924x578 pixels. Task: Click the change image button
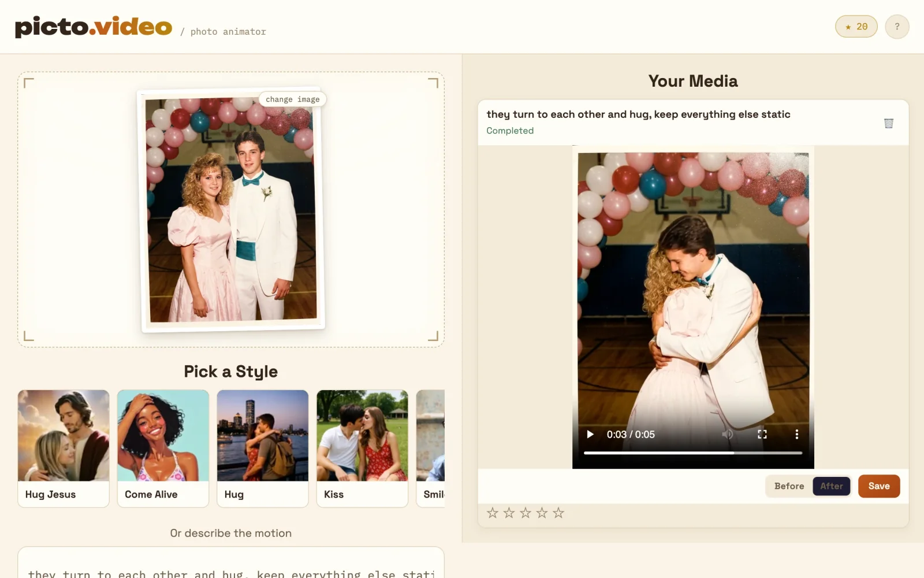point(292,99)
